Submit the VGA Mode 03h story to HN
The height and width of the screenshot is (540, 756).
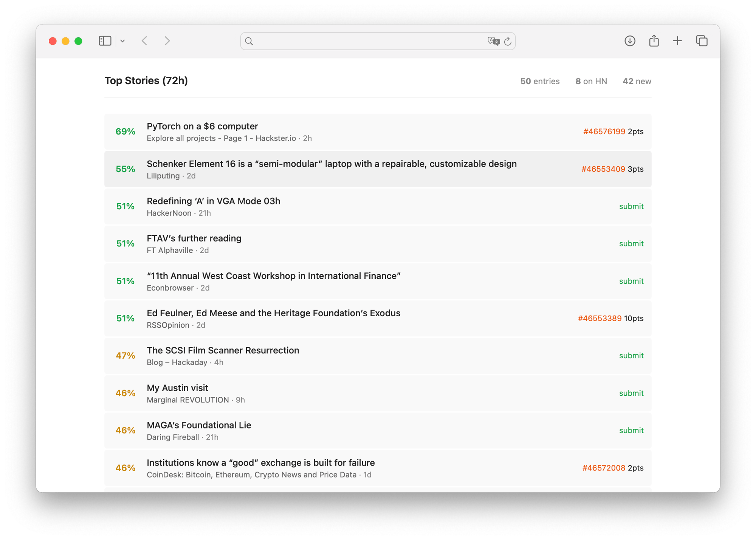631,206
